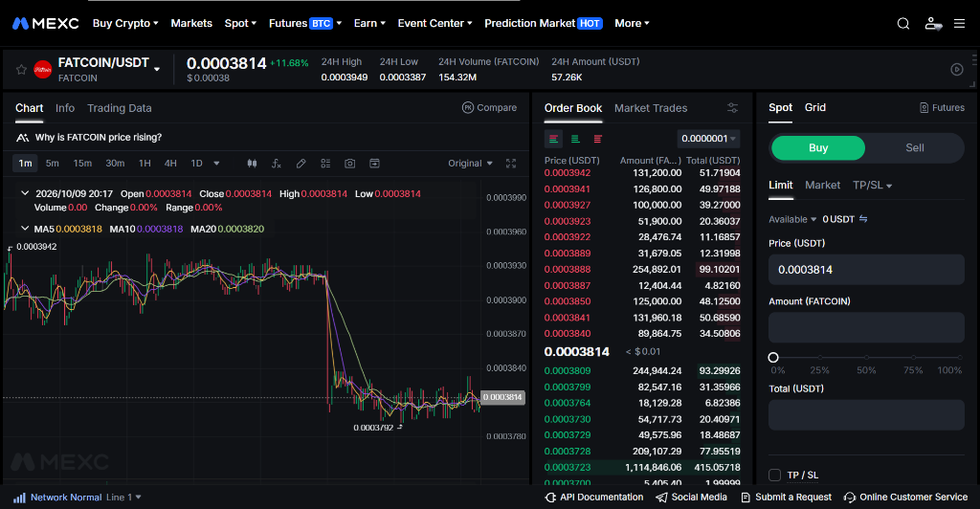Open candlestick chart type icon
The height and width of the screenshot is (509, 980).
pyautogui.click(x=252, y=163)
